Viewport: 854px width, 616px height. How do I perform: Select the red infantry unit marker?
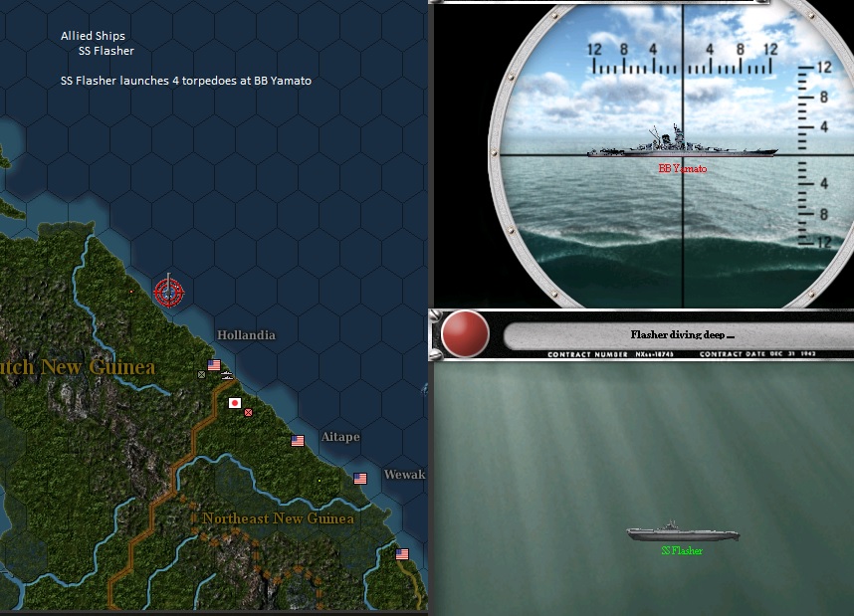[x=249, y=412]
